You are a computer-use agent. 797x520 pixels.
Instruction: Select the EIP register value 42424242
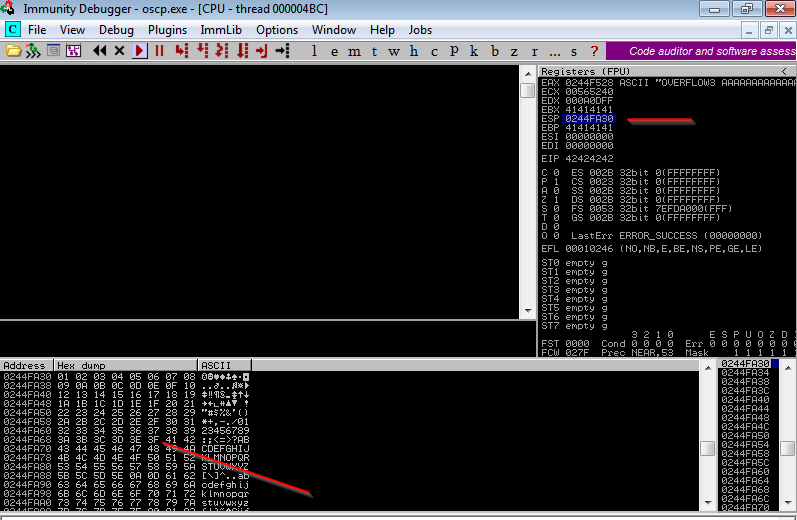point(590,159)
